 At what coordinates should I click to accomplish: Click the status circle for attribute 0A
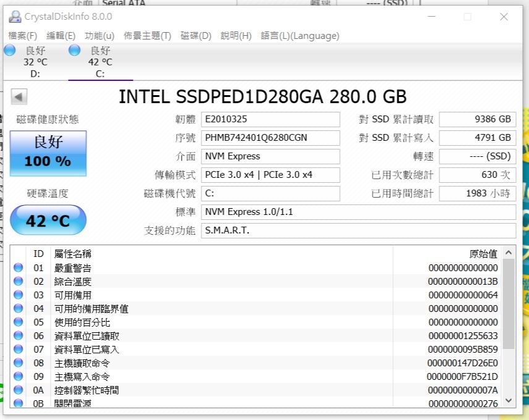[x=18, y=390]
